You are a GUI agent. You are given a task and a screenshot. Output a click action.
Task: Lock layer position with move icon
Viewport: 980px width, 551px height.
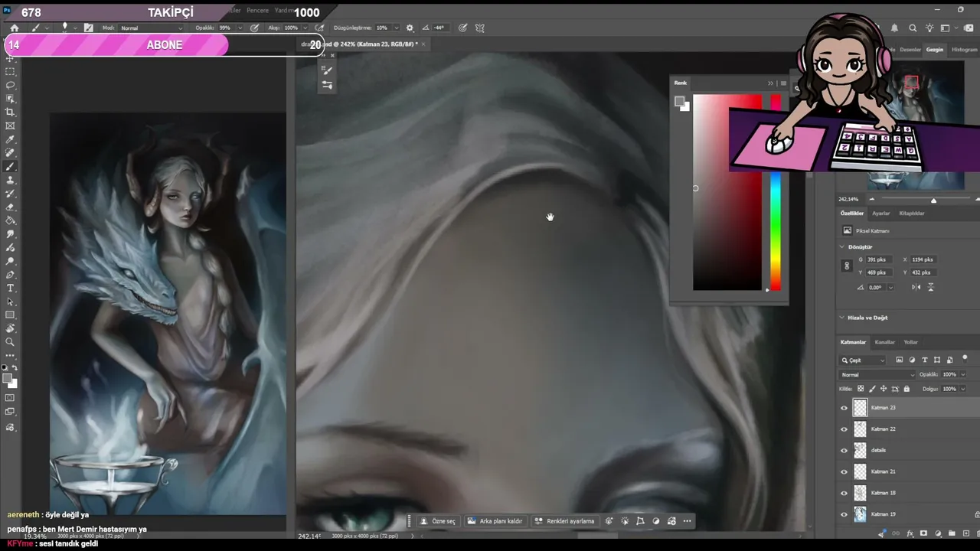884,389
